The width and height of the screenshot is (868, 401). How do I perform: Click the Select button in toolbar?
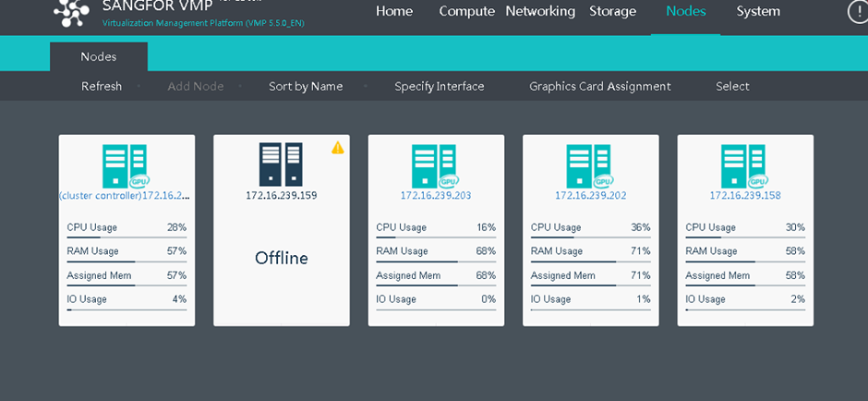click(x=732, y=87)
